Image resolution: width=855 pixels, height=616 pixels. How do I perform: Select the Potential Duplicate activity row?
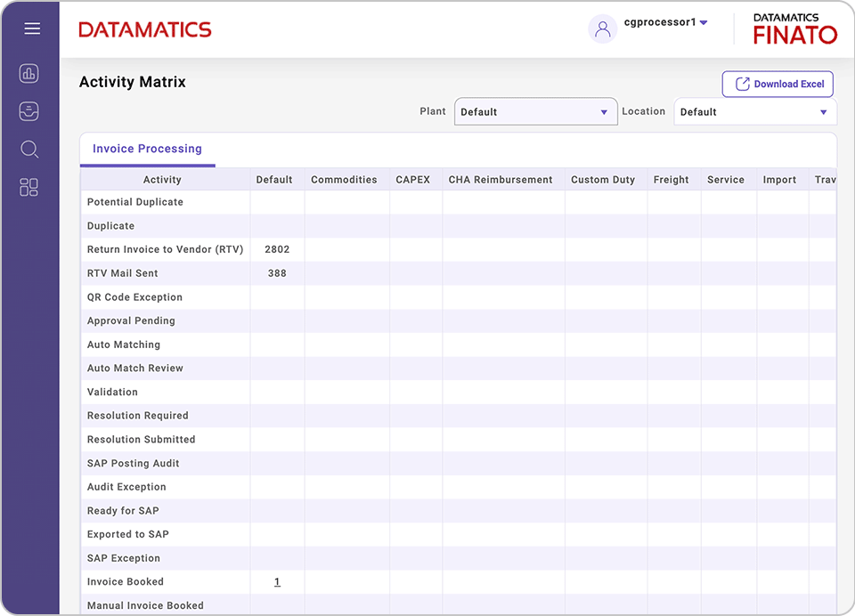[134, 202]
